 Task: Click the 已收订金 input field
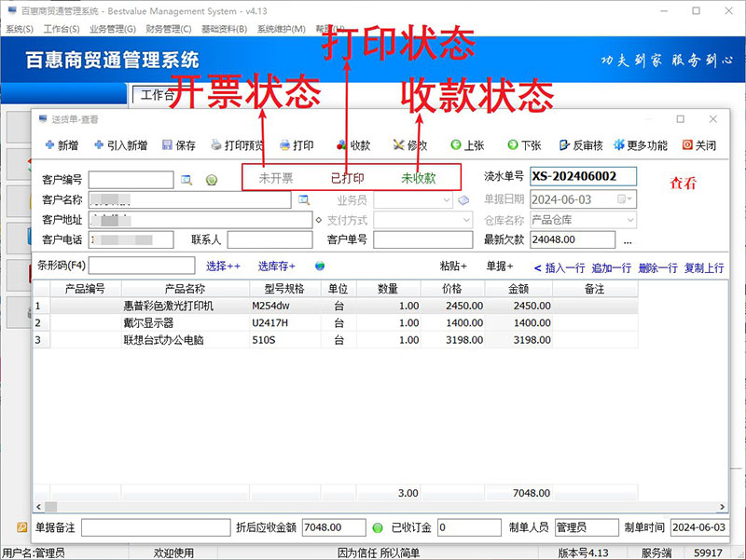point(469,527)
